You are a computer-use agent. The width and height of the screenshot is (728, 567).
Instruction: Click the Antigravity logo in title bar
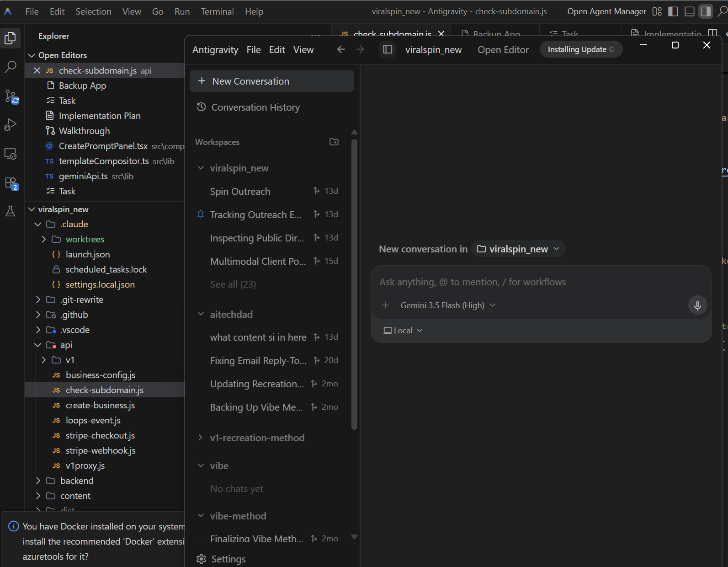coord(8,11)
